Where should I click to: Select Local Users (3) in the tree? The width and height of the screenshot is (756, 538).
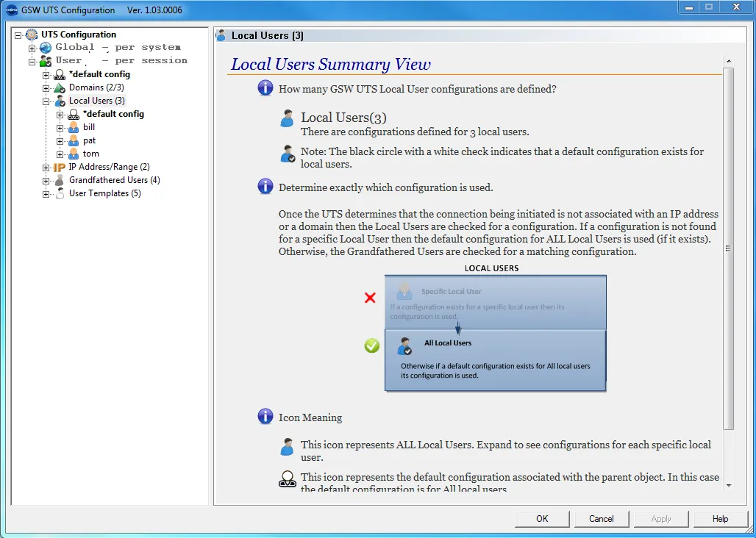click(x=96, y=101)
